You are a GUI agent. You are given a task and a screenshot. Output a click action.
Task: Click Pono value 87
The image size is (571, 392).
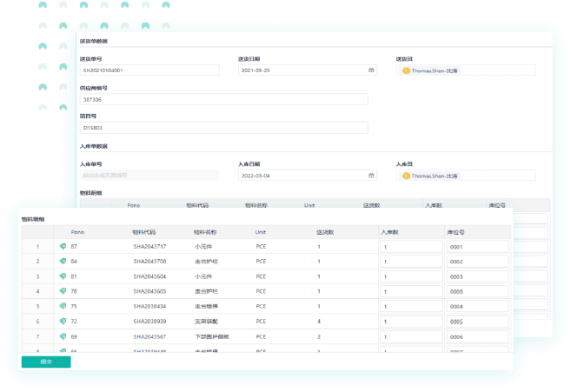pyautogui.click(x=74, y=246)
